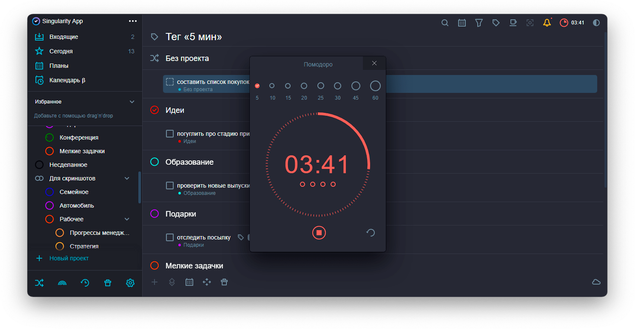Screen dimensions: 644x335
Task: Open the search icon in top toolbar
Action: 445,23
